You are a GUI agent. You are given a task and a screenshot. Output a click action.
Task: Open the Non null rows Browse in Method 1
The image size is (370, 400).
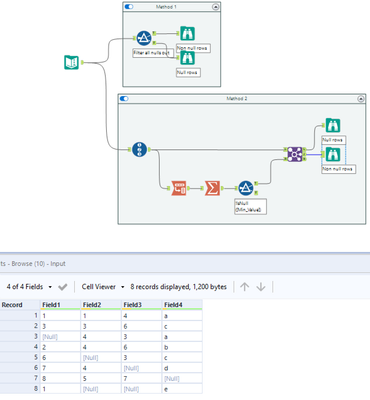(187, 33)
